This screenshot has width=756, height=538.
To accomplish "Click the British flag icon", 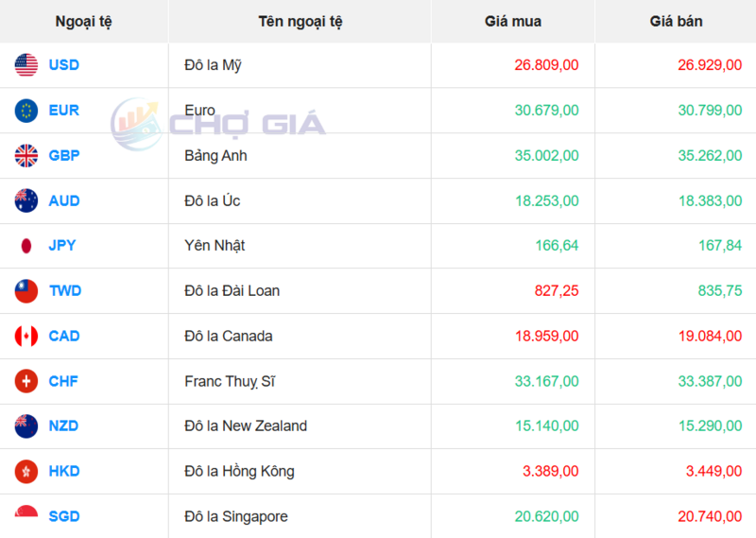I will click(26, 155).
